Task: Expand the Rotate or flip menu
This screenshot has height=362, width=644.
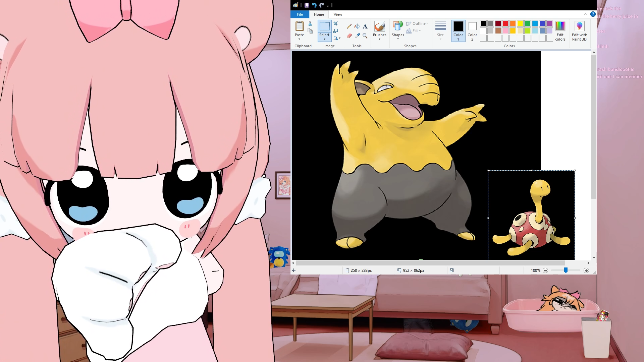Action: tap(337, 38)
